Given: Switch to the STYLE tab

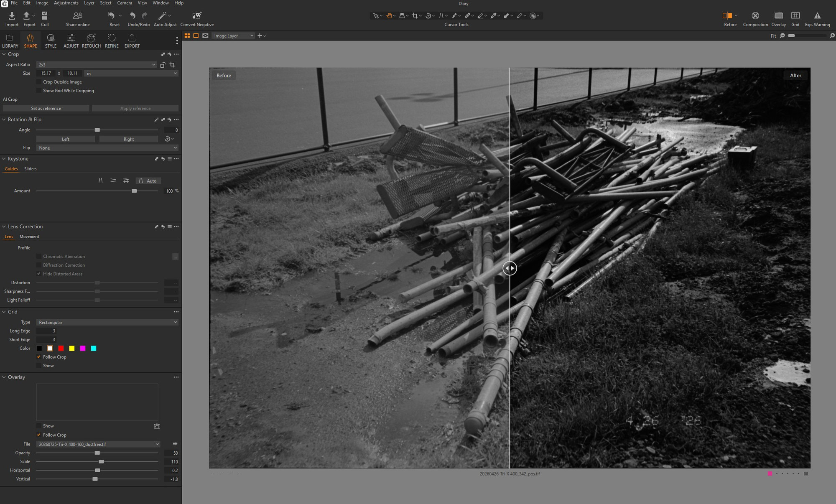Looking at the screenshot, I should coord(51,41).
